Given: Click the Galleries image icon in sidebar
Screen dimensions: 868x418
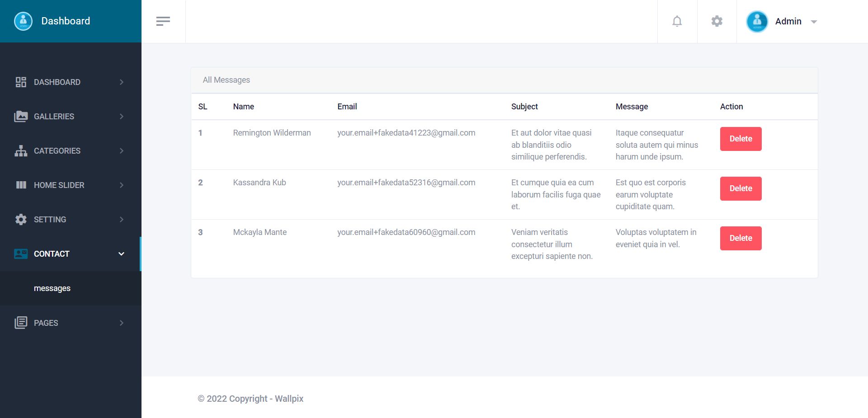Looking at the screenshot, I should pos(21,117).
